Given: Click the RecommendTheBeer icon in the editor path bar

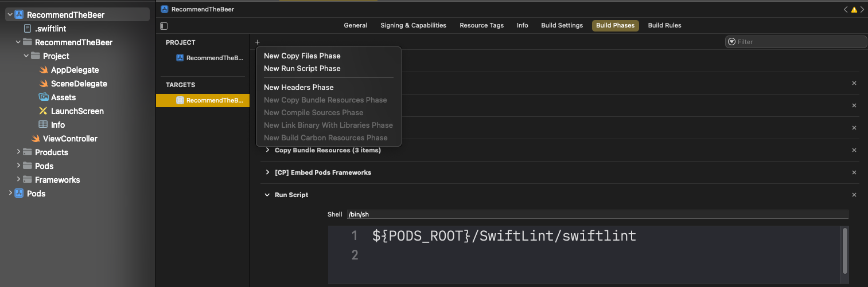Looking at the screenshot, I should [165, 9].
